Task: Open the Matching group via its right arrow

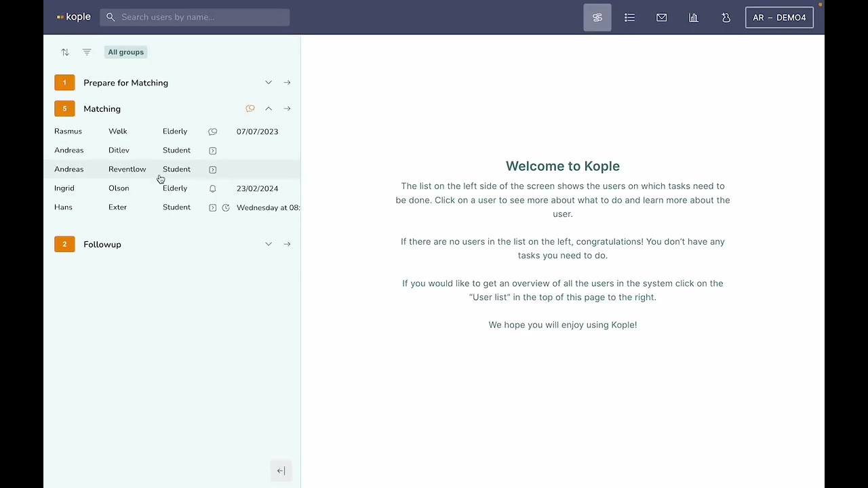Action: (287, 108)
